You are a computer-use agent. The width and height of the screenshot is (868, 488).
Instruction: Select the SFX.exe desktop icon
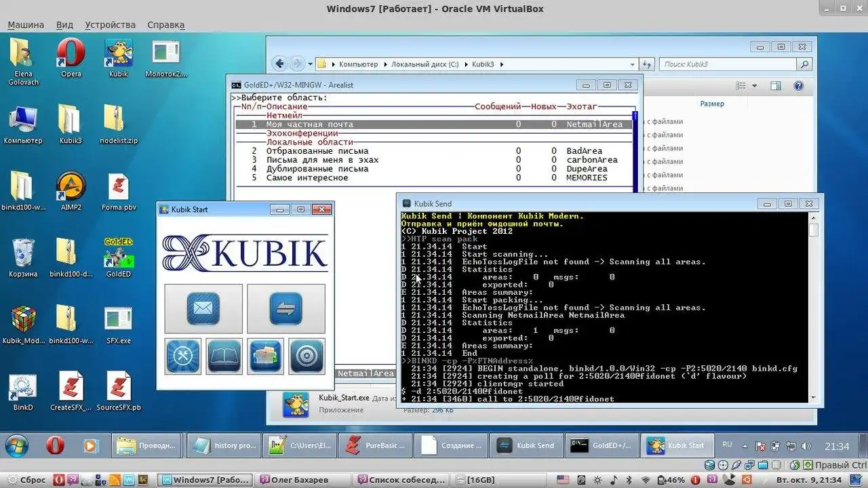[118, 325]
